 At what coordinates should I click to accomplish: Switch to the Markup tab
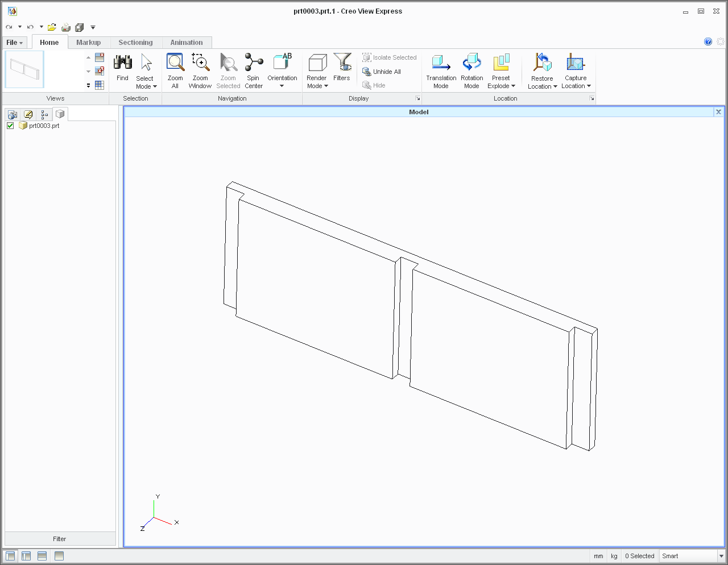tap(88, 43)
